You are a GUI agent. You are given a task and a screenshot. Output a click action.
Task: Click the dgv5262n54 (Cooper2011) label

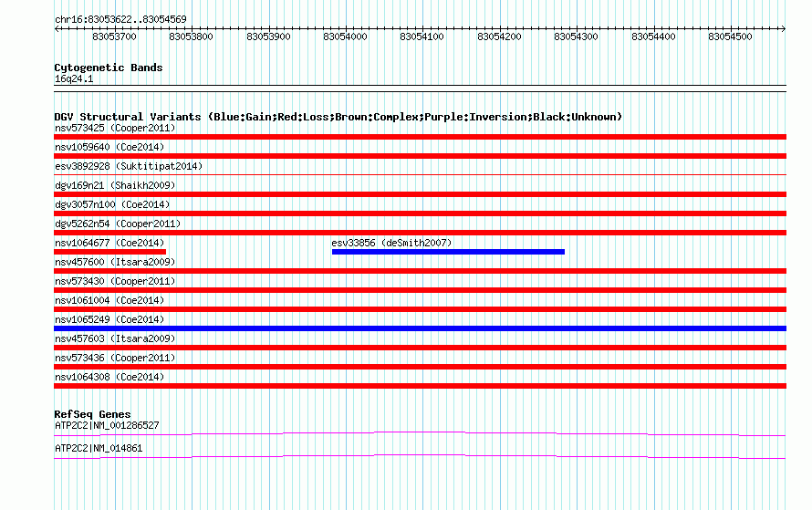pyautogui.click(x=118, y=224)
